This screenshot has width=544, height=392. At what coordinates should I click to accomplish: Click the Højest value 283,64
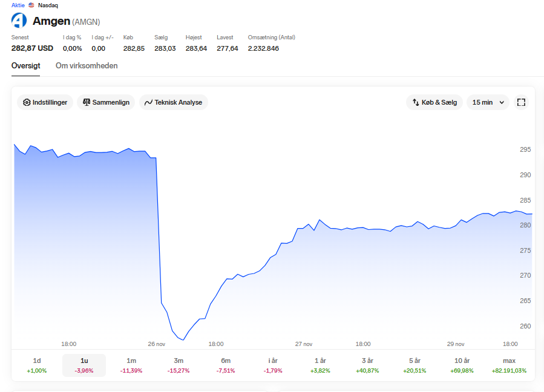coord(197,48)
